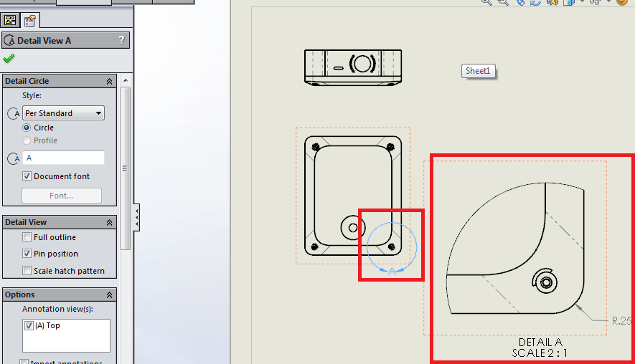
Task: Click the detail label text field containing A
Action: 63,158
